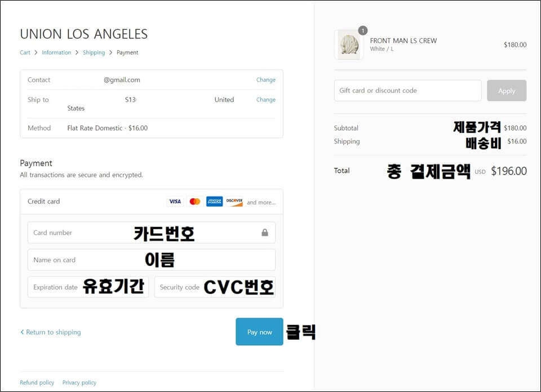Click the @gmail.com contact email text
The height and width of the screenshot is (392, 541).
(122, 80)
